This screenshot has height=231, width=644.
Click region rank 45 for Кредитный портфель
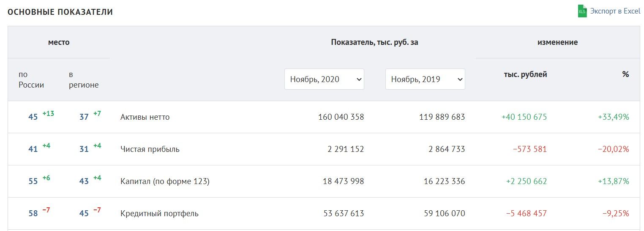(84, 214)
